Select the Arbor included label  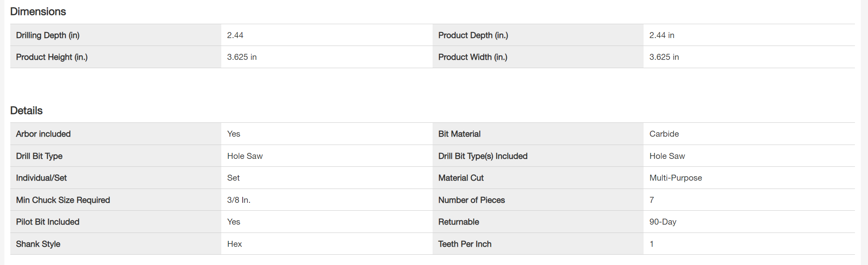(43, 134)
